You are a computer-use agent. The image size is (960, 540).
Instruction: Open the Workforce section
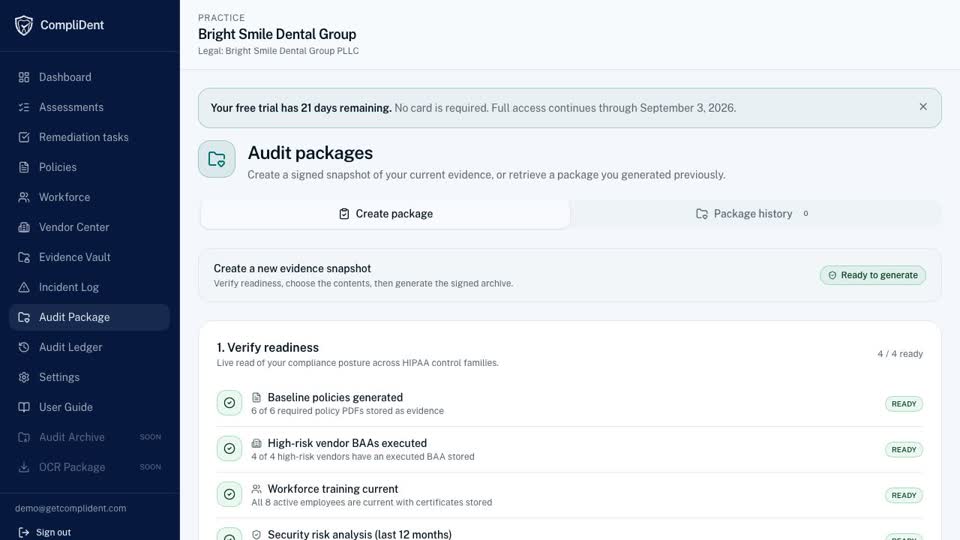pyautogui.click(x=89, y=197)
